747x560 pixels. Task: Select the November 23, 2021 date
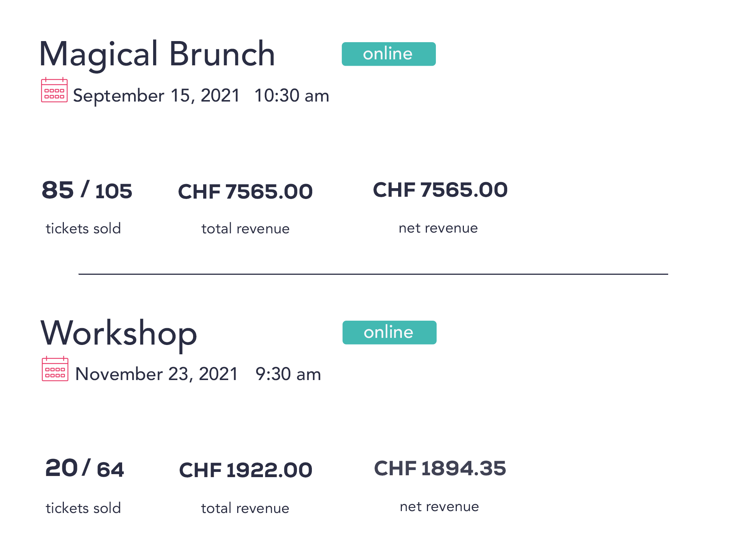(156, 374)
